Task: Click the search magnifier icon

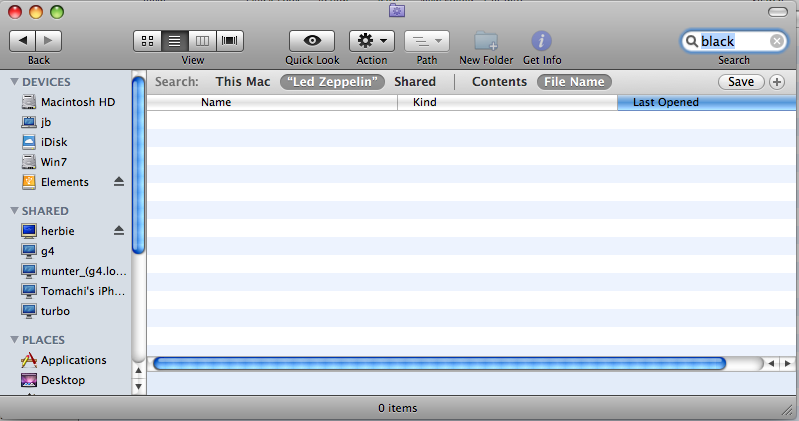Action: (691, 41)
